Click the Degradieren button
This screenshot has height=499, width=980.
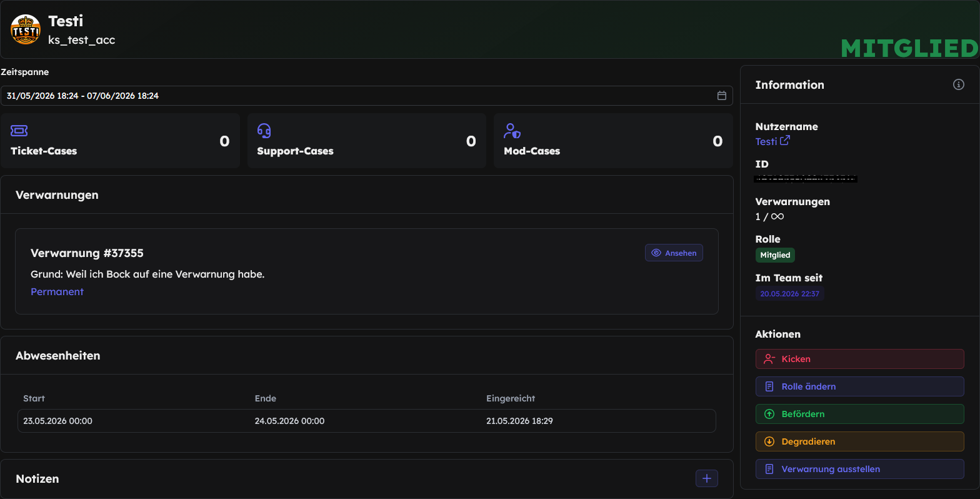click(859, 441)
